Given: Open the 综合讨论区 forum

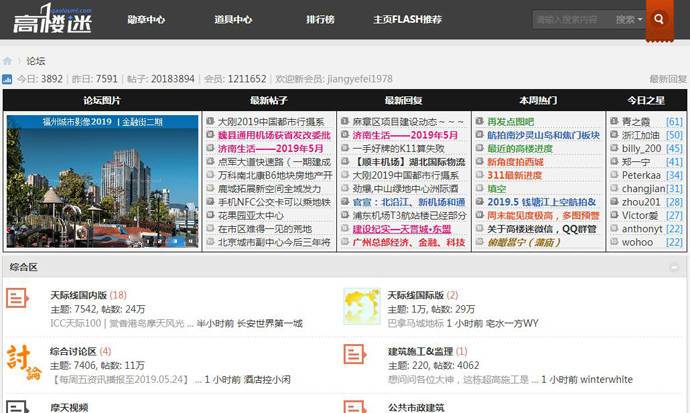Looking at the screenshot, I should tap(73, 351).
